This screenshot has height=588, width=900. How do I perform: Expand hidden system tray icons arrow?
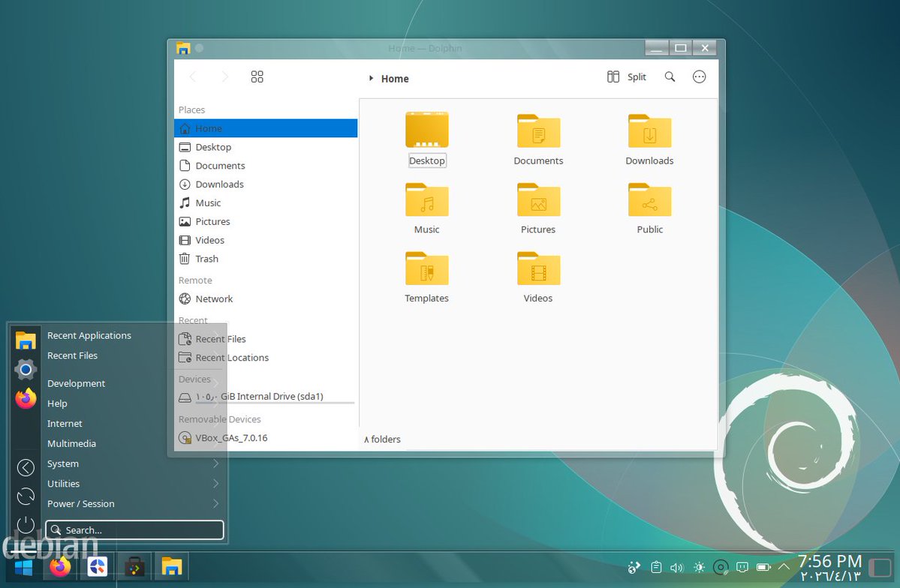(x=784, y=567)
